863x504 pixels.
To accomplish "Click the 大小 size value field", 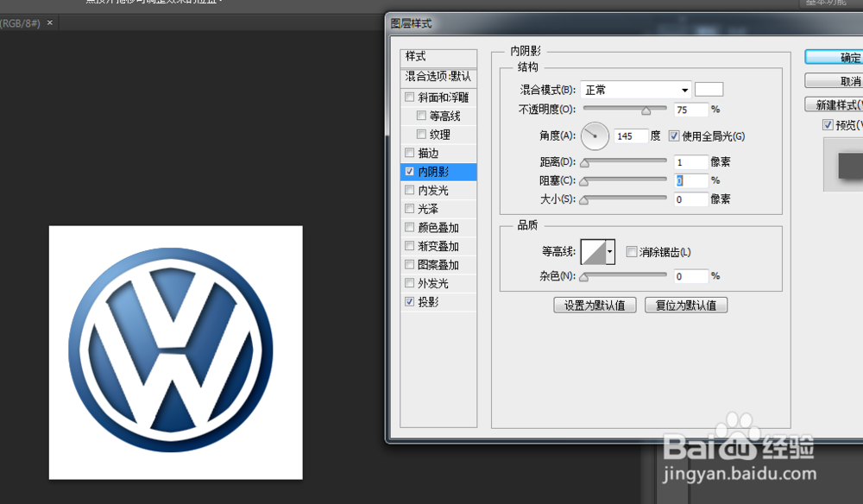I will [690, 199].
